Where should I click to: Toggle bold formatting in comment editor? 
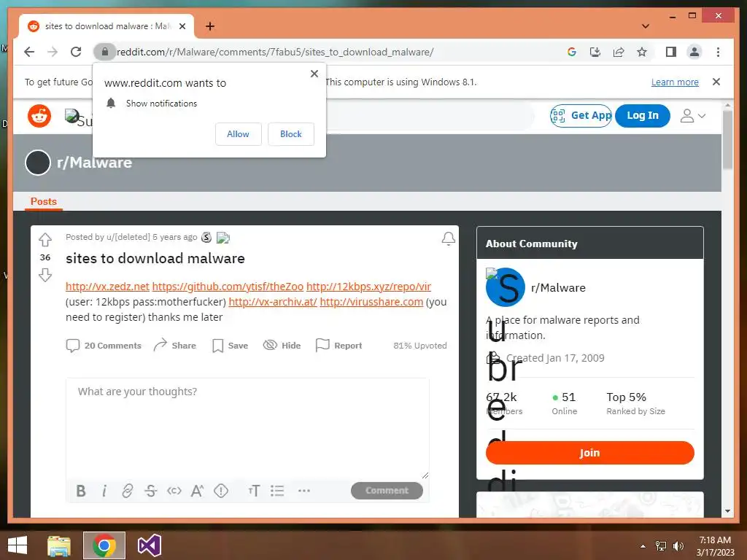pyautogui.click(x=81, y=491)
